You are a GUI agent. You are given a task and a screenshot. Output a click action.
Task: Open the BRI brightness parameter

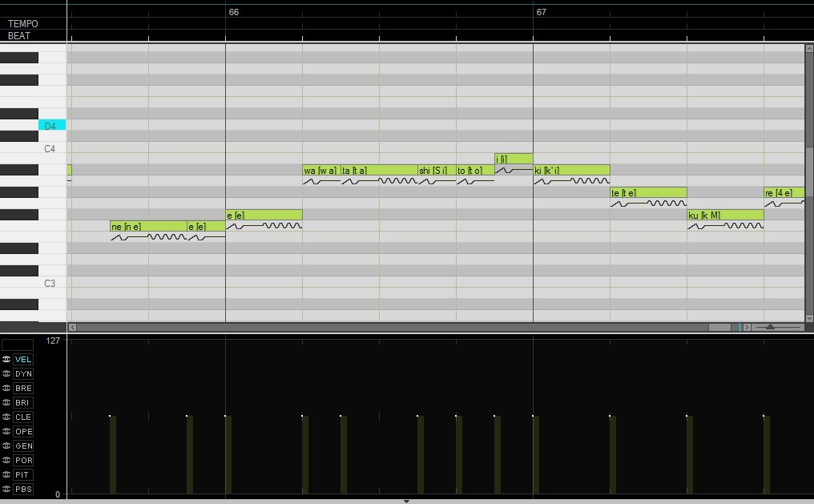tap(23, 402)
